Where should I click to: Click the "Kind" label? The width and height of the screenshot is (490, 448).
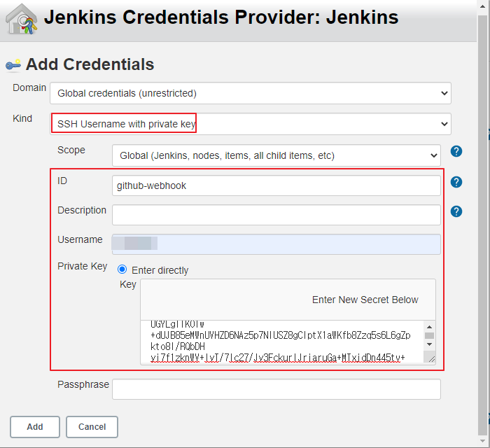coord(22,118)
